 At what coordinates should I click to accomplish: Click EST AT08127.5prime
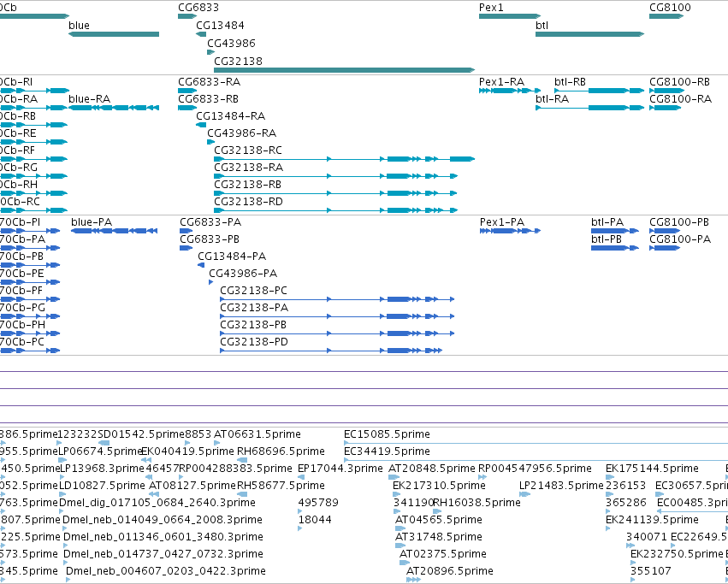tap(192, 486)
